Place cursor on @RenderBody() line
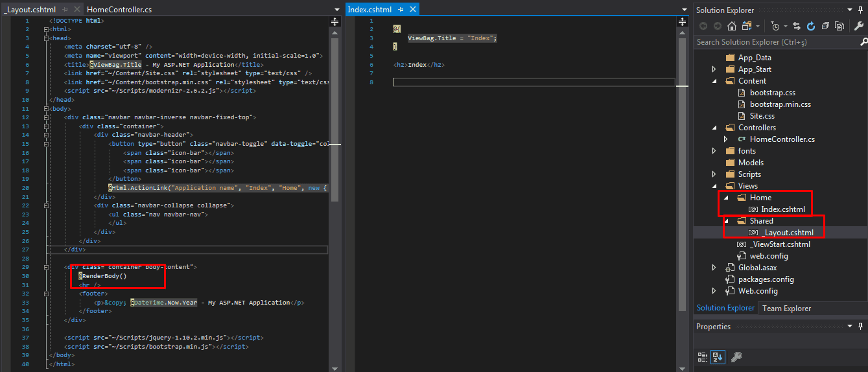 click(x=102, y=276)
